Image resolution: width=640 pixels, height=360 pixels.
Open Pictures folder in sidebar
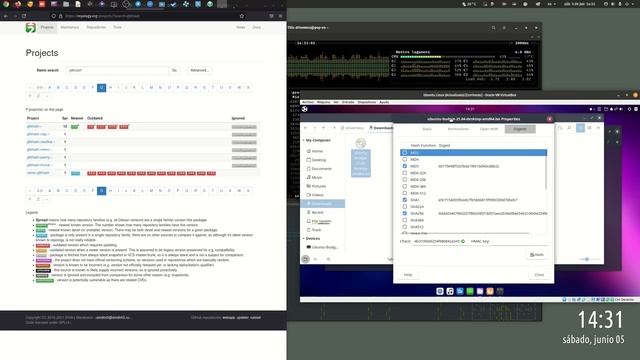click(x=318, y=186)
